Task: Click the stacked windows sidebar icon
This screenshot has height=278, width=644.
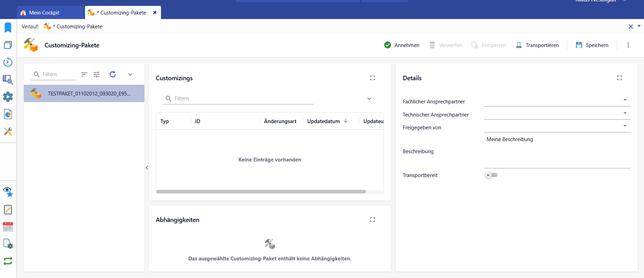Action: pos(8,45)
